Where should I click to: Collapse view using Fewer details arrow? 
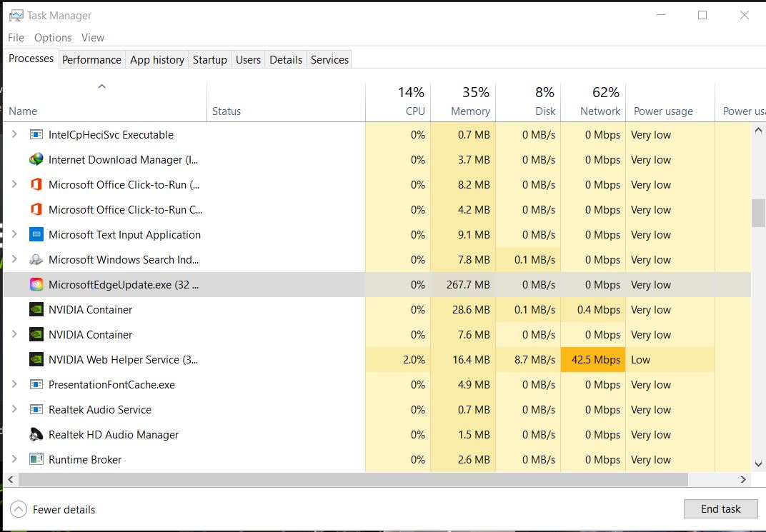pos(20,510)
